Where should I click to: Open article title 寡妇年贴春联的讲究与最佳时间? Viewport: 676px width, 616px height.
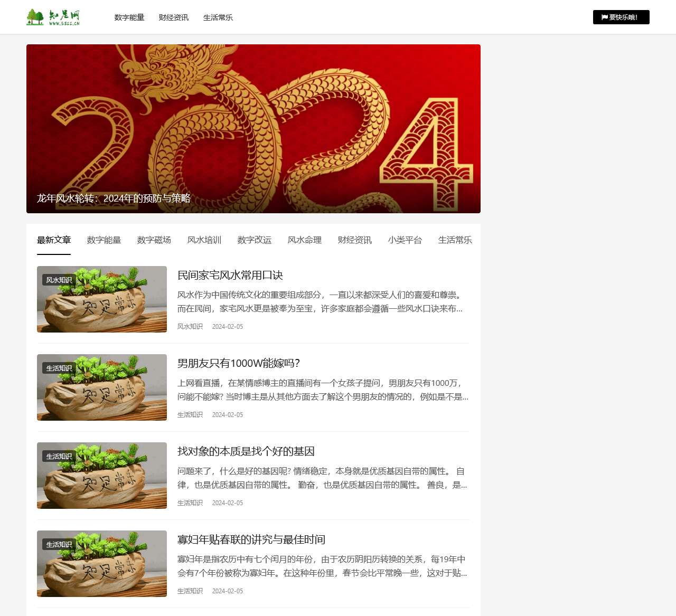pos(251,539)
